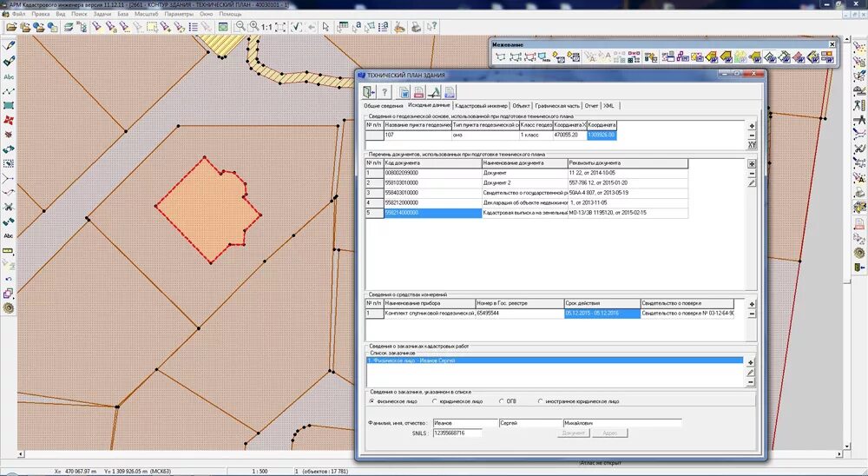The height and width of the screenshot is (476, 868).
Task: Click the pencil tool at top of left toolbar
Action: click(9, 47)
